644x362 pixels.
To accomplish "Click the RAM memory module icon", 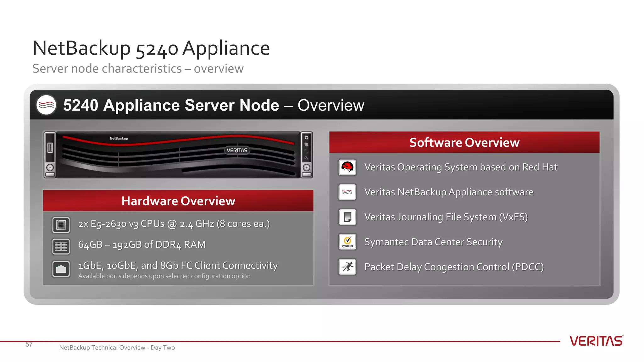I will (x=61, y=246).
